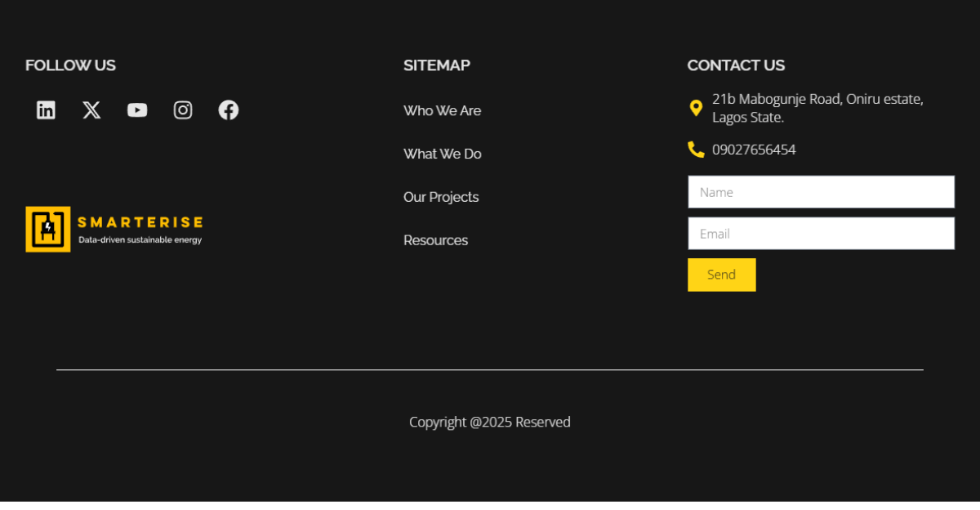This screenshot has width=980, height=510.
Task: Click the SMARTERISE wordmark text
Action: (140, 222)
